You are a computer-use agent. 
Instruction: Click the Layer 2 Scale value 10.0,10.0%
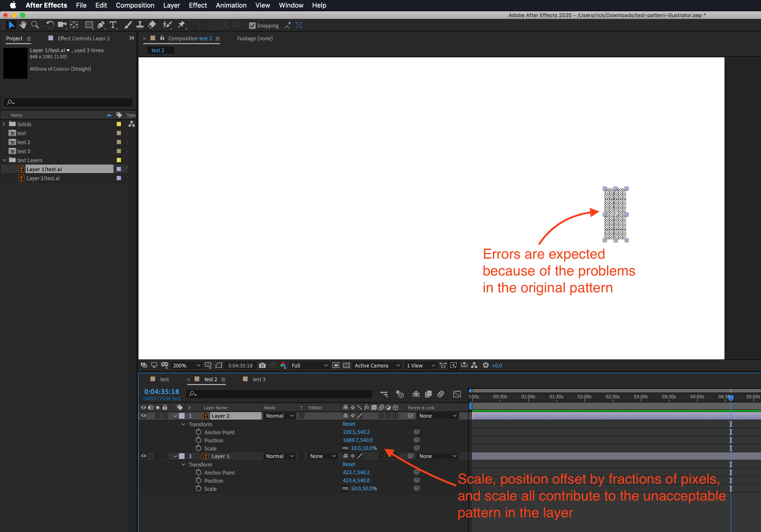364,448
